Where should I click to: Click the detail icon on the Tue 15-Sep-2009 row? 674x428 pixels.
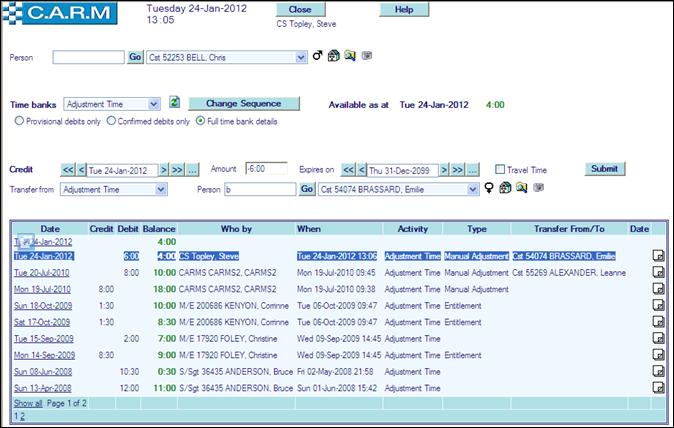[x=659, y=338]
